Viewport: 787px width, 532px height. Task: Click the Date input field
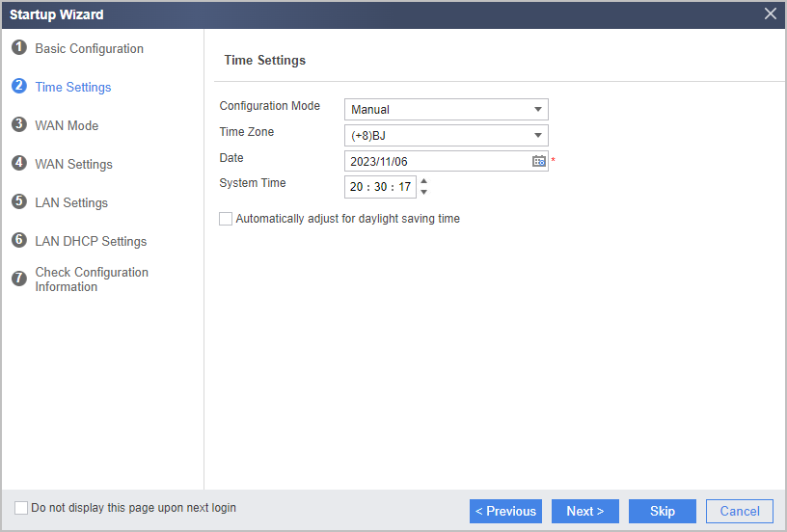coord(438,161)
